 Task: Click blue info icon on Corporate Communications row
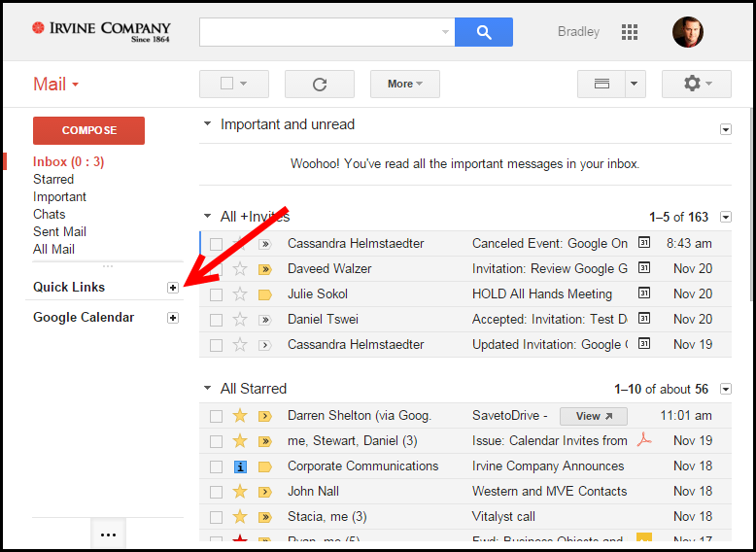(x=240, y=466)
